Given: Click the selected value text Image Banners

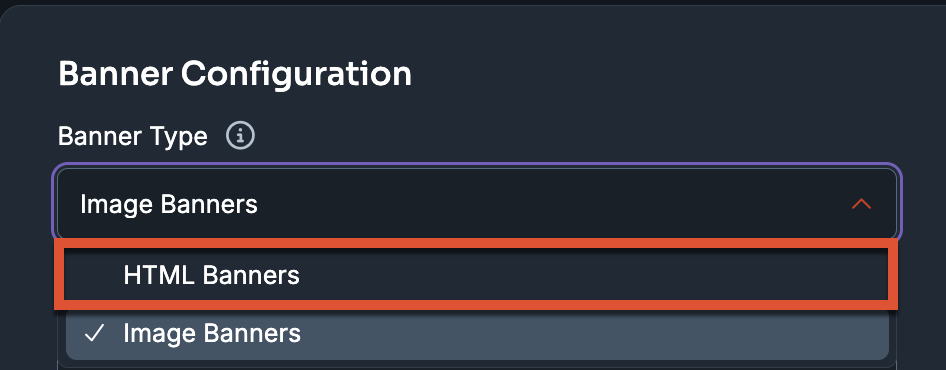Looking at the screenshot, I should click(x=169, y=205).
